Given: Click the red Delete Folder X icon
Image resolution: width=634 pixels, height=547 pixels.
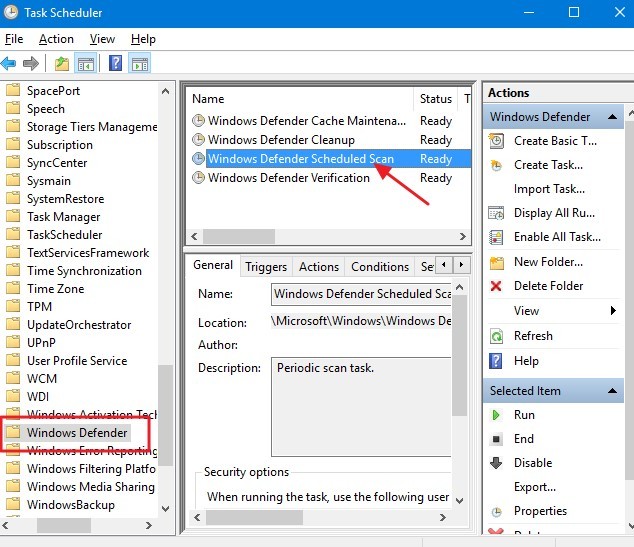Looking at the screenshot, I should [497, 286].
